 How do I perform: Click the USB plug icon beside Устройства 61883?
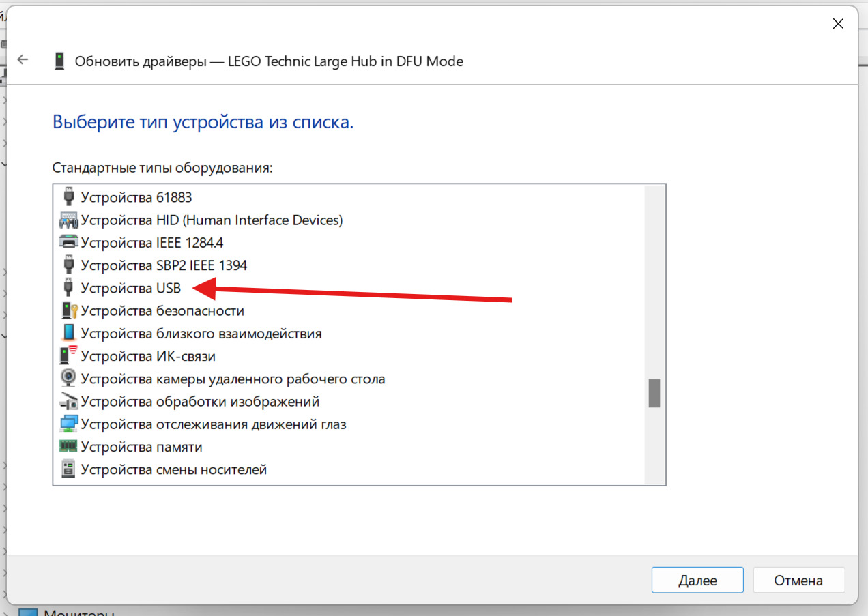tap(68, 197)
